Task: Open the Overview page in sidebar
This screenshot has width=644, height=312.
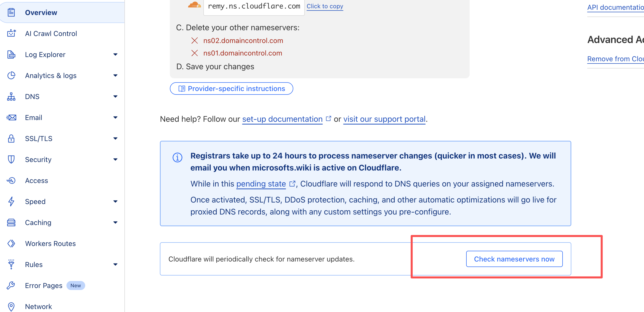Action: 41,12
